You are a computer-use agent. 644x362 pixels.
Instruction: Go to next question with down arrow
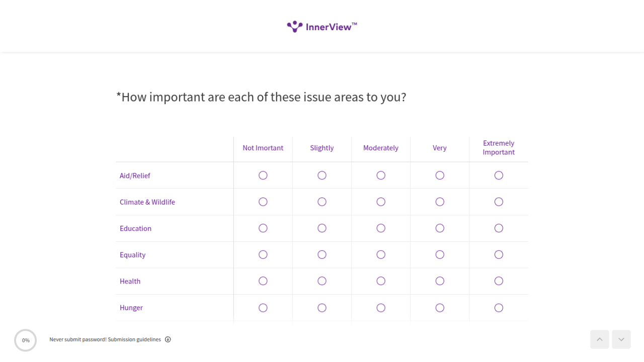coord(621,339)
